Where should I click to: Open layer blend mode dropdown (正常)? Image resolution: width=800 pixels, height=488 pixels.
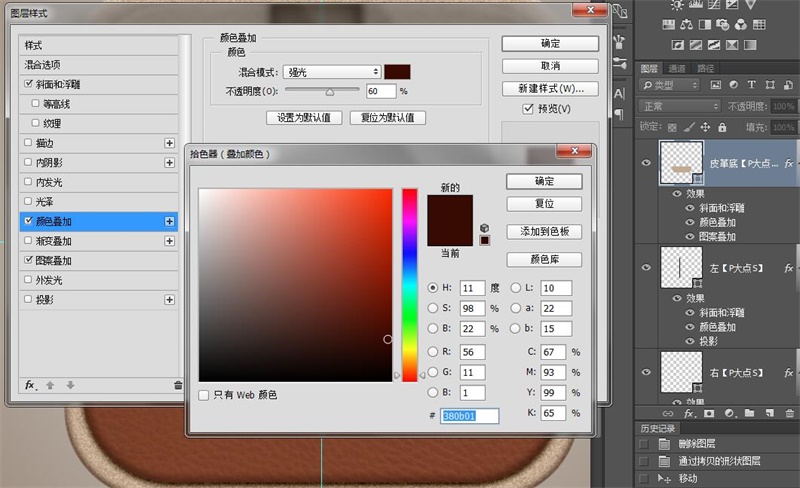[679, 106]
